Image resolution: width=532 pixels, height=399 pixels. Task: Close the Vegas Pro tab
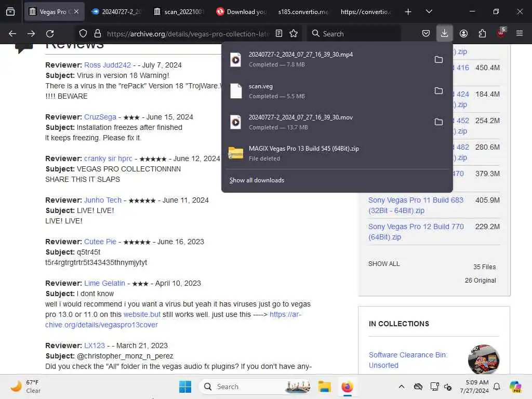pos(76,11)
